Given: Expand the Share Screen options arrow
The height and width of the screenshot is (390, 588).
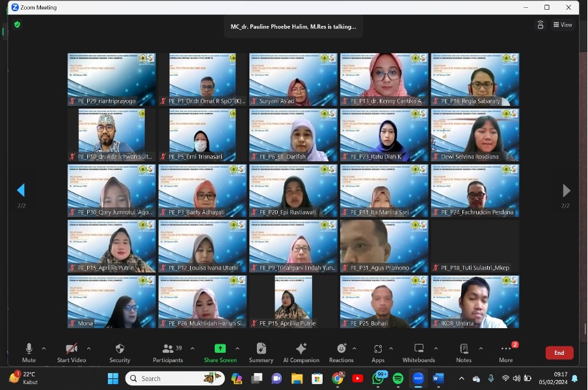Looking at the screenshot, I should (x=237, y=348).
